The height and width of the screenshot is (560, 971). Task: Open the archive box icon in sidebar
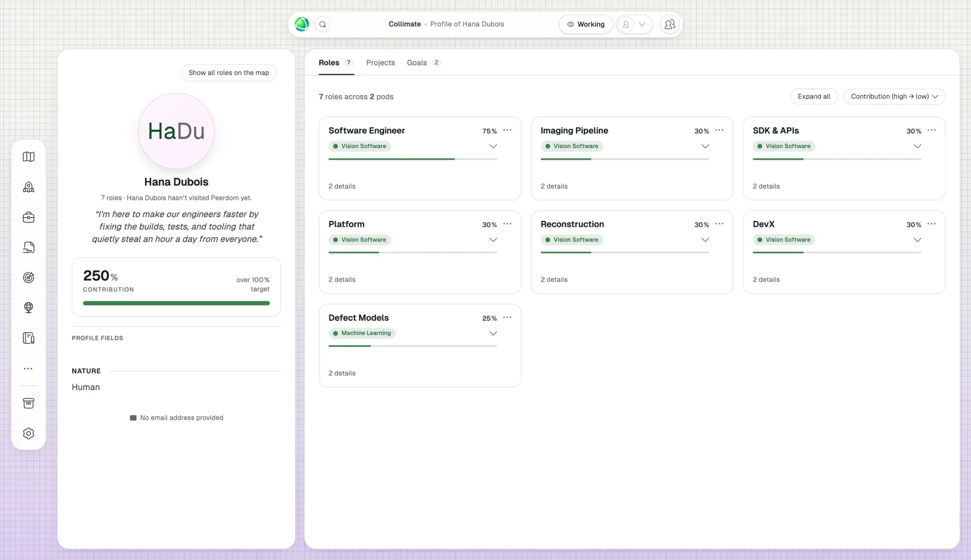pyautogui.click(x=29, y=403)
